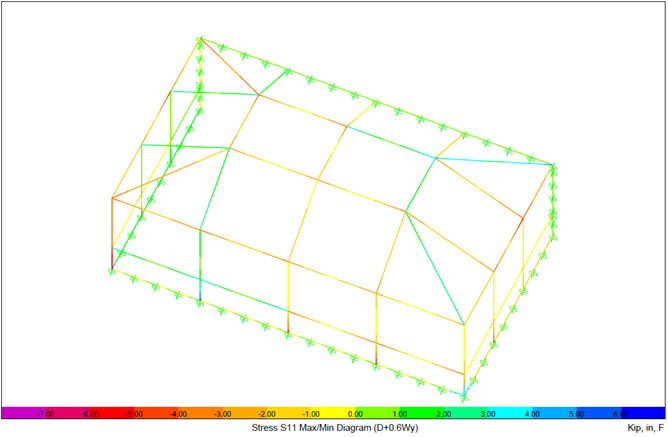Click the crimson swatch between -7.00 and -6.00
Viewport: 668px width, 437px height.
tap(68, 413)
